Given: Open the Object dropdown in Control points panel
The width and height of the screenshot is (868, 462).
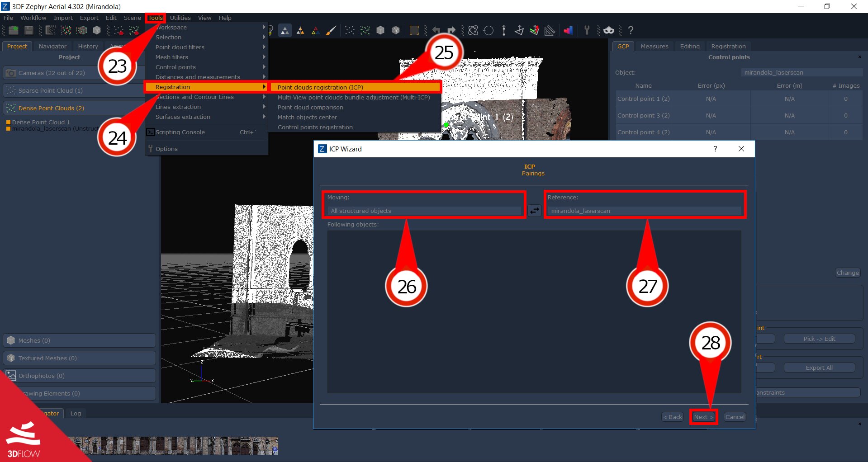Looking at the screenshot, I should point(802,72).
